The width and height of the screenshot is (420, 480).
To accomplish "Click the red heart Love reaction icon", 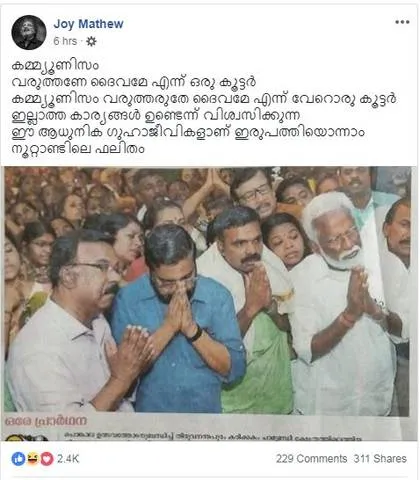I will point(47,459).
